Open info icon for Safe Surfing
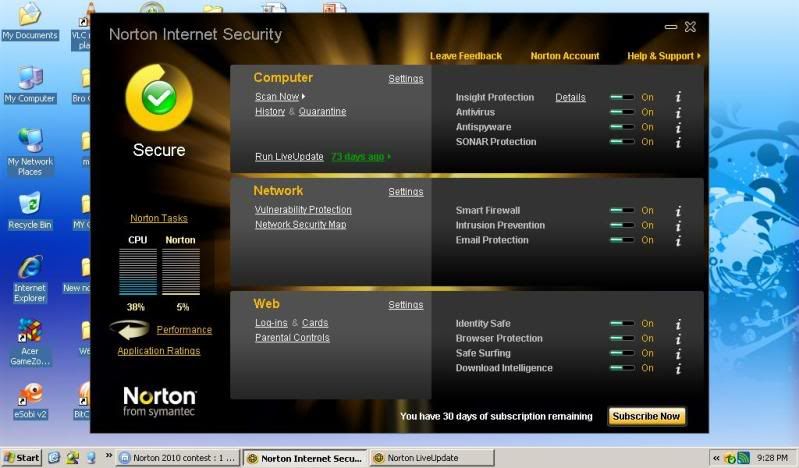The height and width of the screenshot is (468, 799). pyautogui.click(x=678, y=353)
